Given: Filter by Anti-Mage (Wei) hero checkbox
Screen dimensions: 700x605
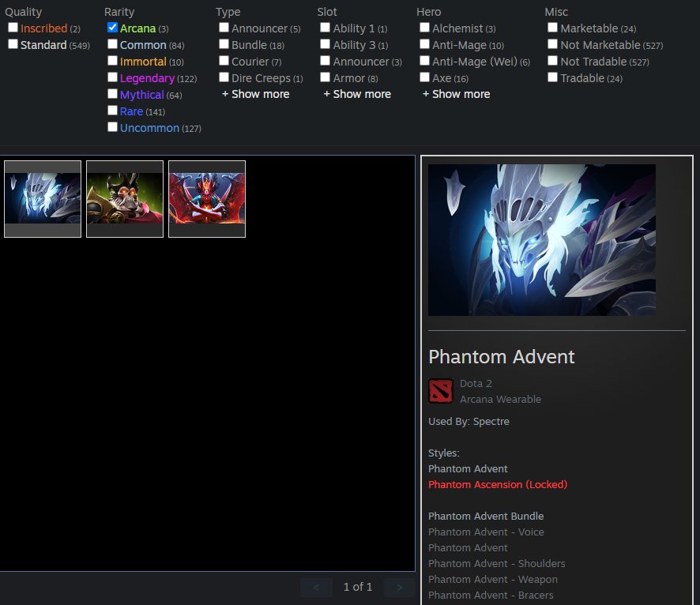Looking at the screenshot, I should (424, 61).
